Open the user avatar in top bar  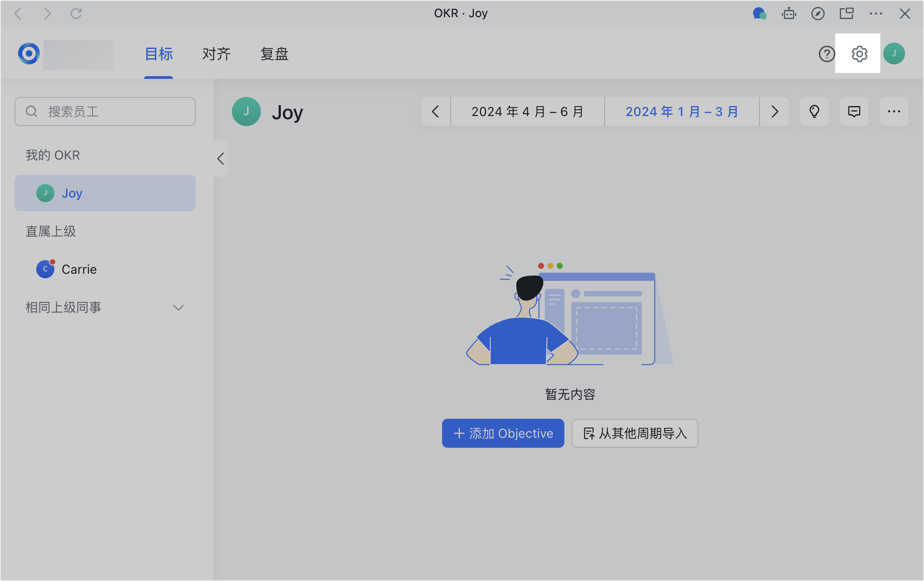pos(894,53)
